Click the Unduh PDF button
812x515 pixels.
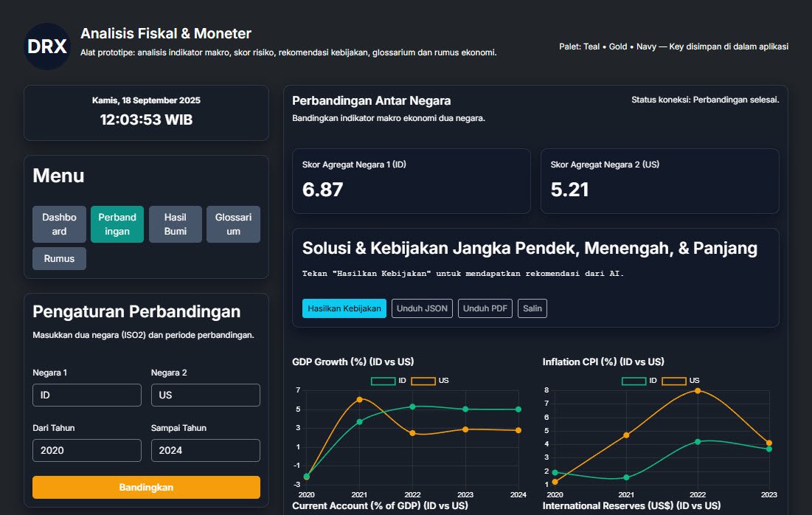[485, 308]
